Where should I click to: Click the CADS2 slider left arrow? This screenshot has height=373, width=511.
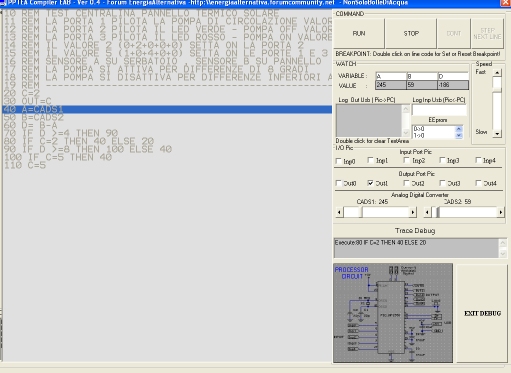pyautogui.click(x=427, y=212)
